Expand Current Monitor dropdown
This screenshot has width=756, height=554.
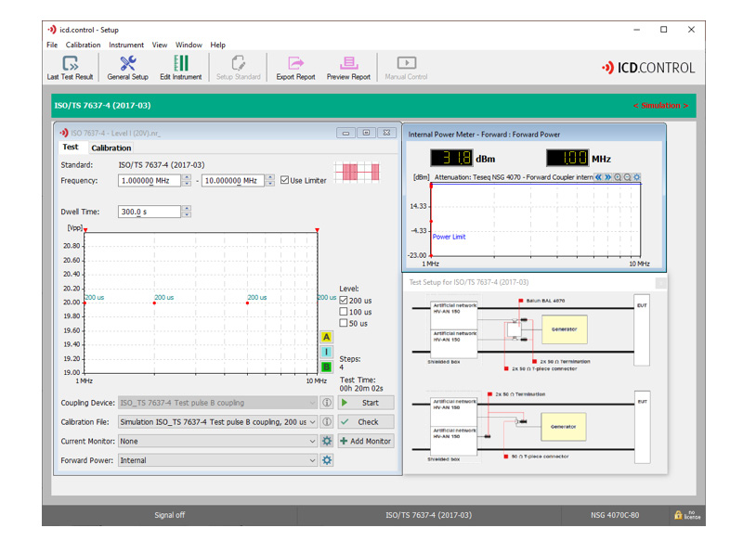(x=312, y=442)
